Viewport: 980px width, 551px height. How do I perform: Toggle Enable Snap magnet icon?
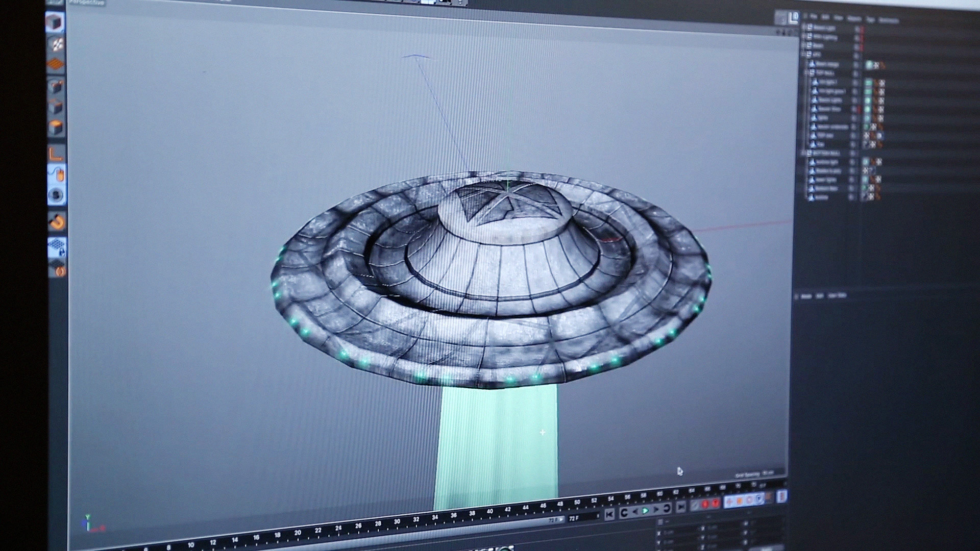click(57, 222)
